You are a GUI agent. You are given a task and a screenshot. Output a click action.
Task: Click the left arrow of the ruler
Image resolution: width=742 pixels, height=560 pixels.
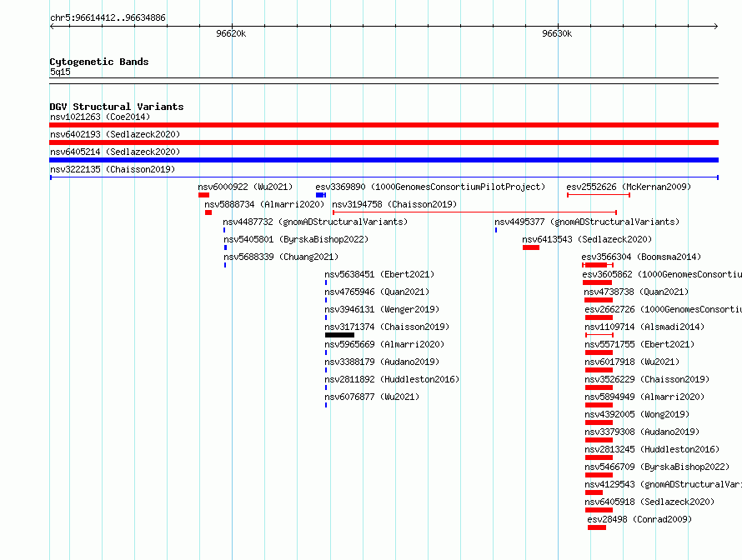pos(52,27)
